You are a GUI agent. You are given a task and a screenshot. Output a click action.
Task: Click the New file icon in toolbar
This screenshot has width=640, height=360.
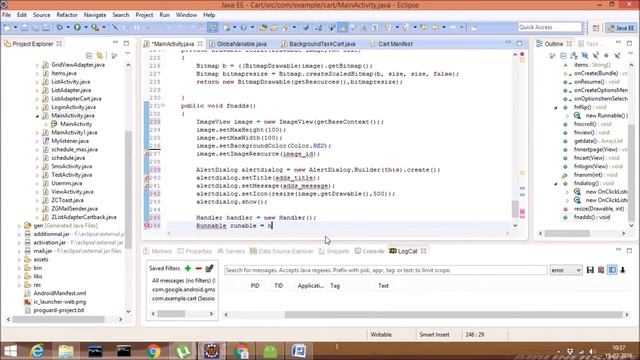[7, 27]
